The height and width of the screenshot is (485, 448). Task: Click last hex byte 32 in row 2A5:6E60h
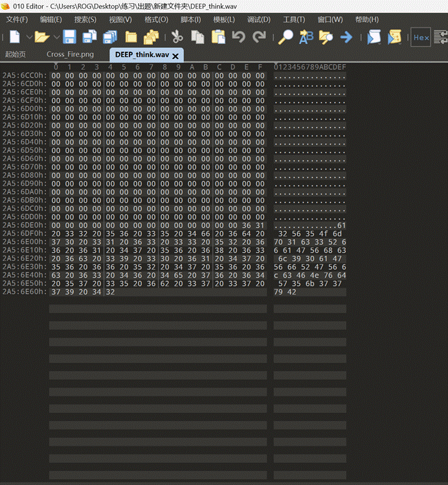(x=110, y=292)
